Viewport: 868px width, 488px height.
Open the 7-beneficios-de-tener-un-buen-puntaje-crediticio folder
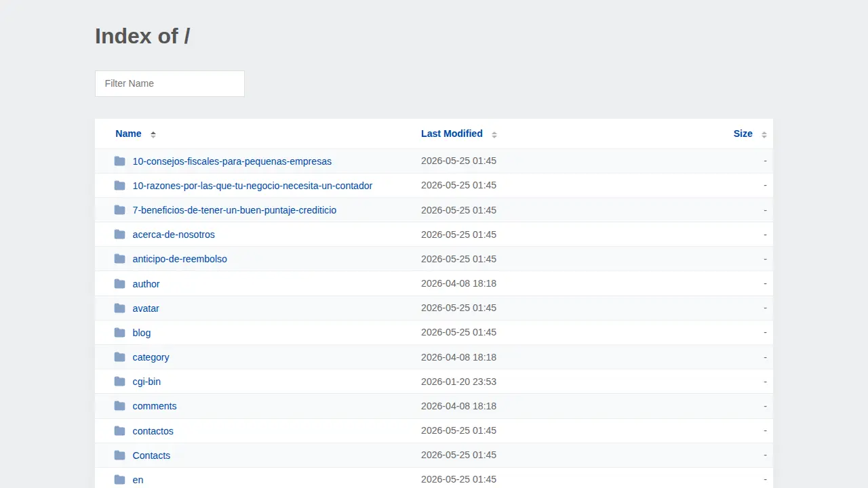(235, 210)
